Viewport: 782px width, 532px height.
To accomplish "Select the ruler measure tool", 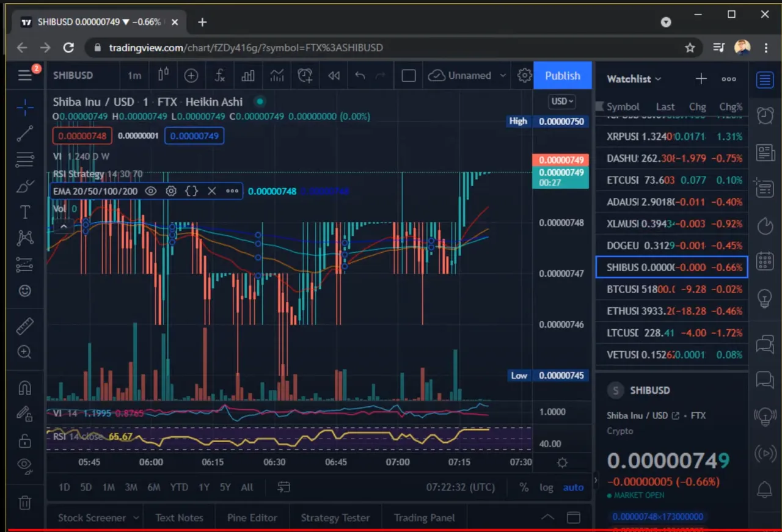I will click(25, 326).
